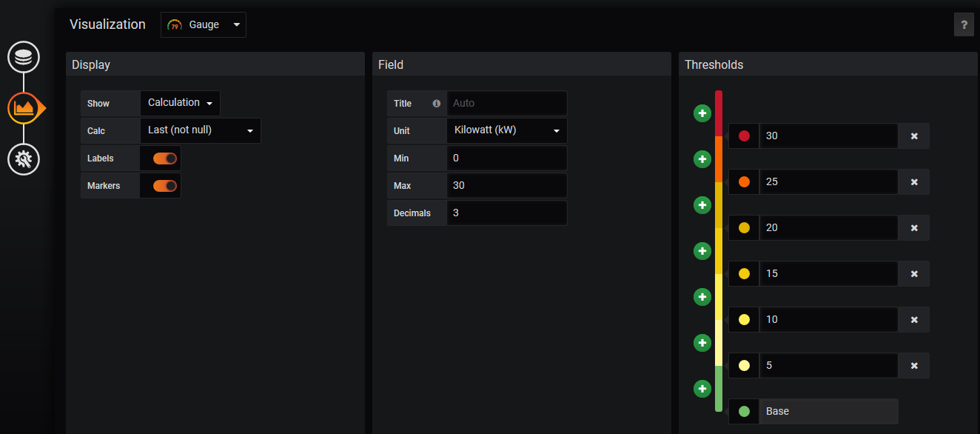Open the Gauge visualization type dropdown
Screen dimensions: 980x434
coord(204,24)
